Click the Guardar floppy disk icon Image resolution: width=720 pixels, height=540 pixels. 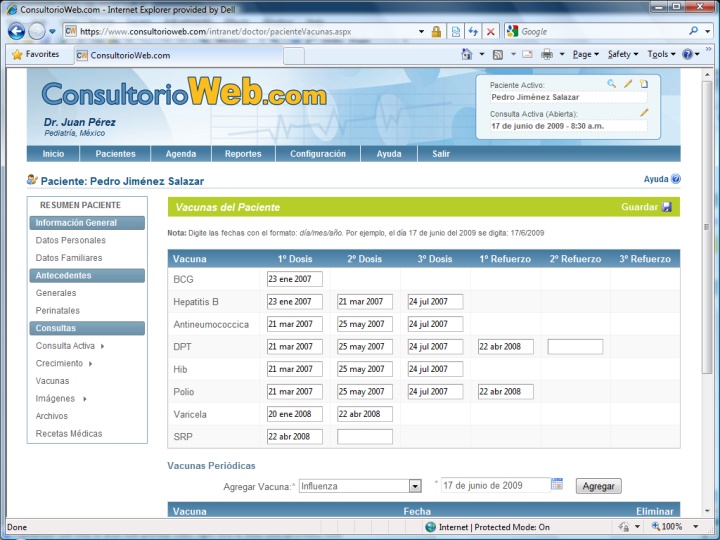pyautogui.click(x=667, y=207)
